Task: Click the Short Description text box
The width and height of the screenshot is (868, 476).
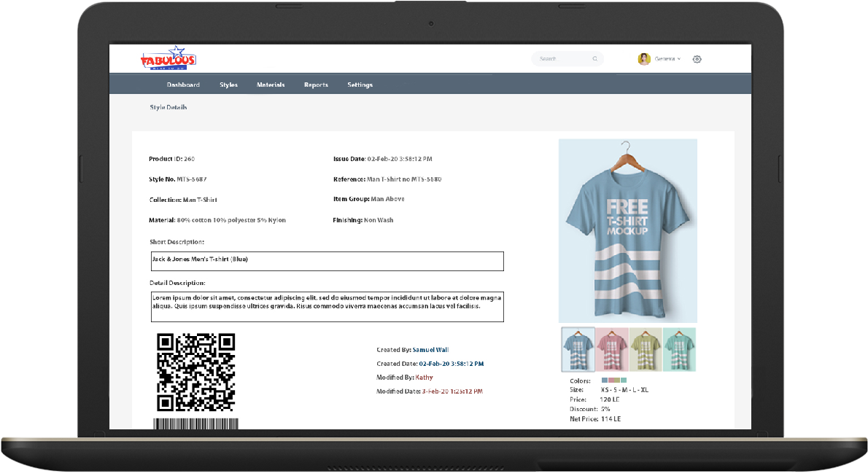Action: (327, 261)
